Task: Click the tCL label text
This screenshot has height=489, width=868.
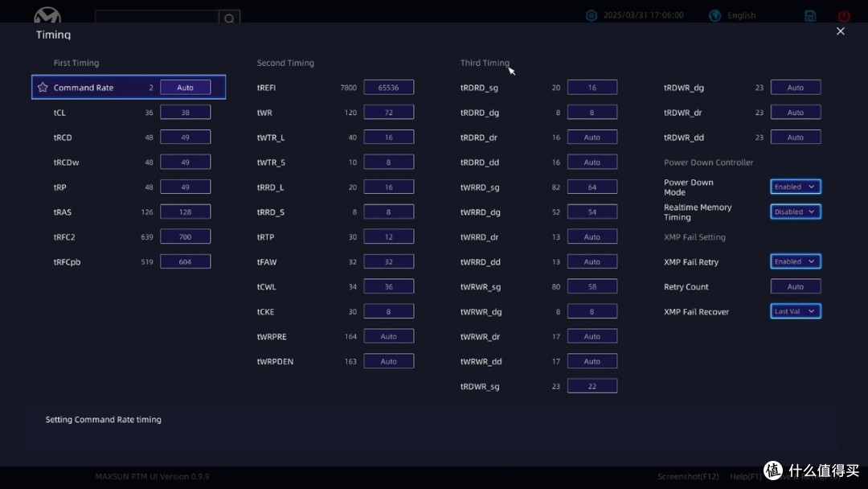Action: [x=59, y=113]
